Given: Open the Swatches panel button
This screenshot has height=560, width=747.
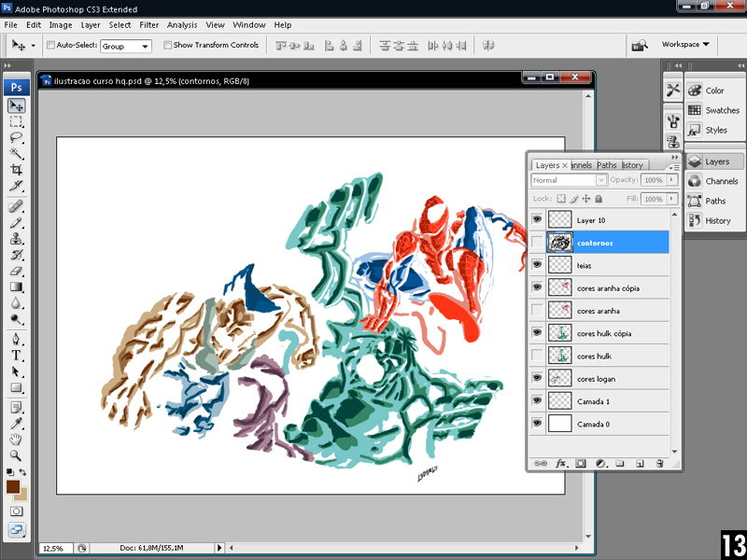Looking at the screenshot, I should coord(714,110).
